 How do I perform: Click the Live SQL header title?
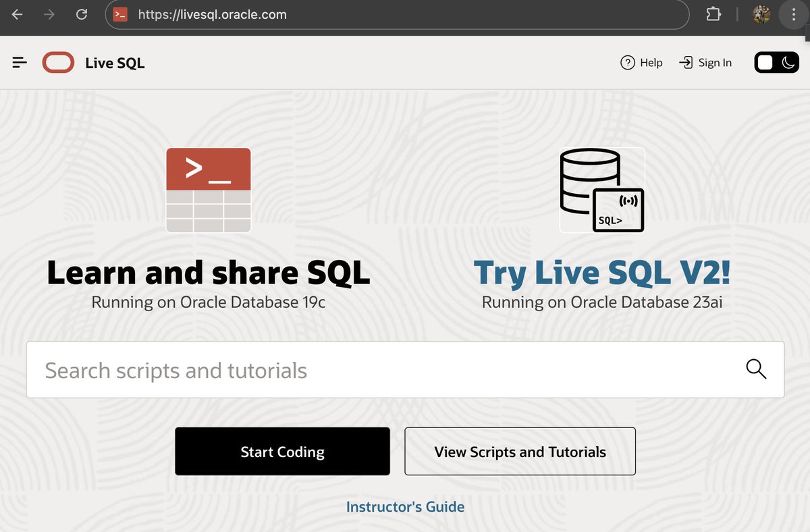pyautogui.click(x=114, y=62)
